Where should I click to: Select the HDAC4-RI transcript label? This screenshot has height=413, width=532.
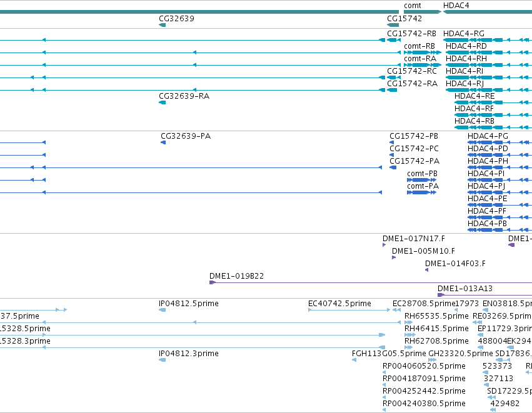(x=464, y=71)
